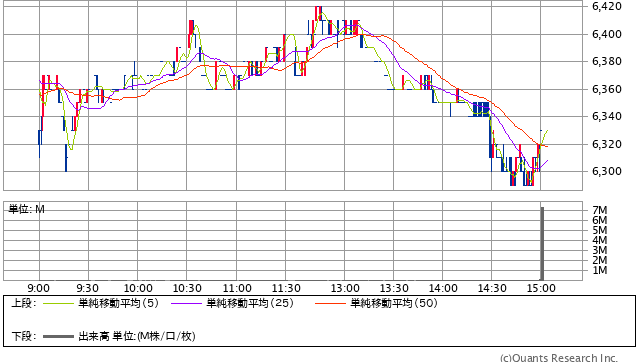The width and height of the screenshot is (638, 362).
Task: Click the 6,360 price axis label
Action: click(607, 89)
